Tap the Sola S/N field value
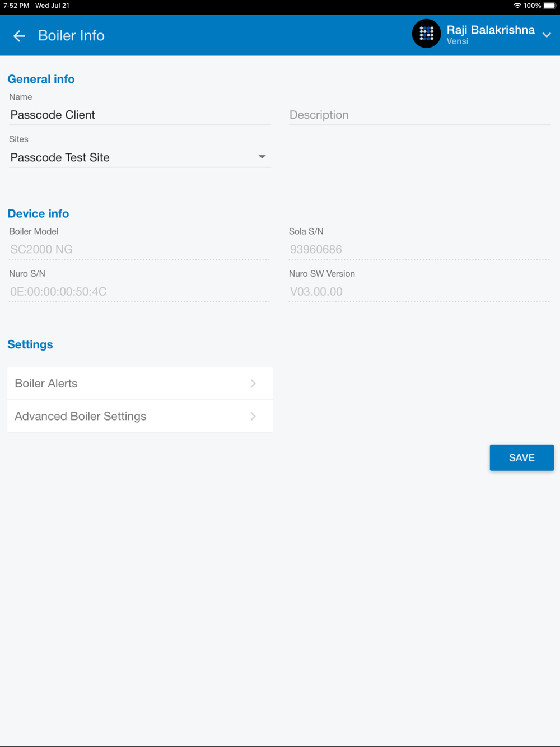Screen dimensions: 560x747 coord(419,249)
